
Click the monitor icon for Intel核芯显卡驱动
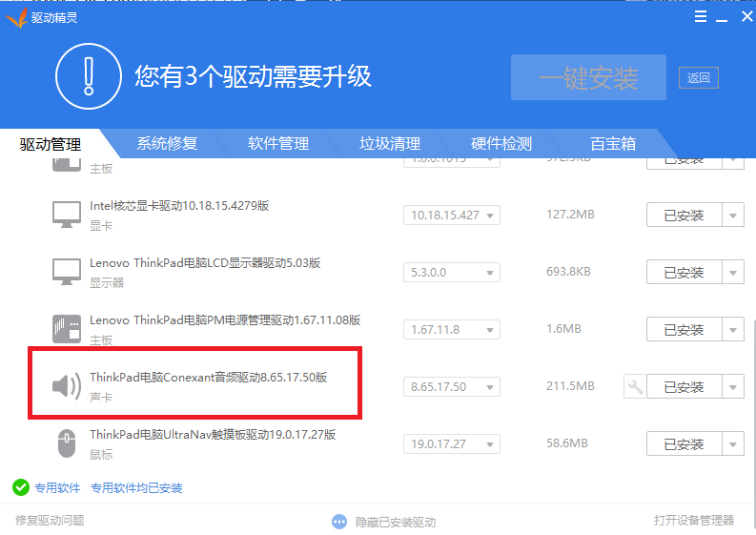(67, 215)
